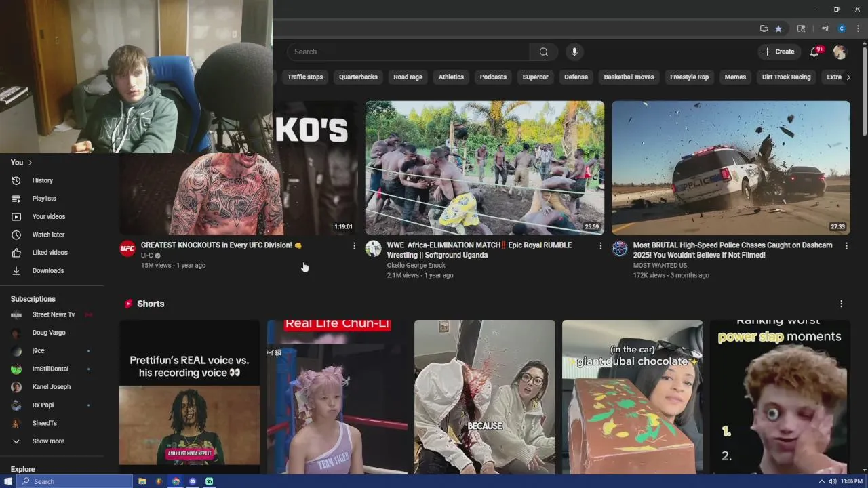
Task: Open the Kanel Joseph subscription
Action: click(52, 387)
